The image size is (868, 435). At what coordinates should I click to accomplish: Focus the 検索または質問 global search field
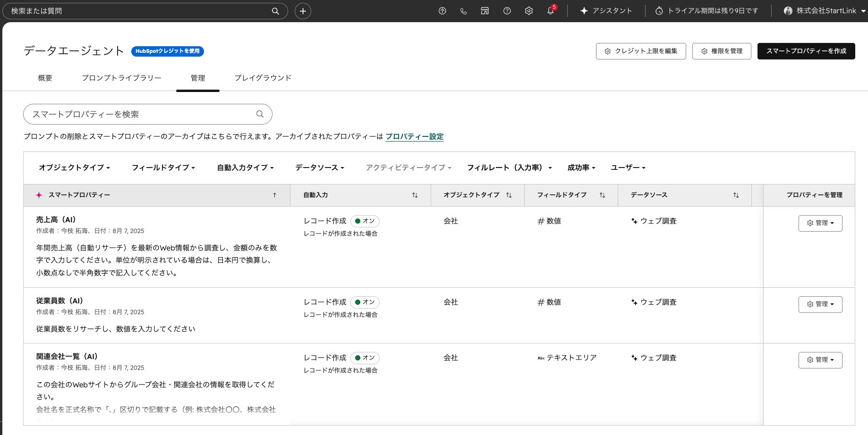pos(145,11)
